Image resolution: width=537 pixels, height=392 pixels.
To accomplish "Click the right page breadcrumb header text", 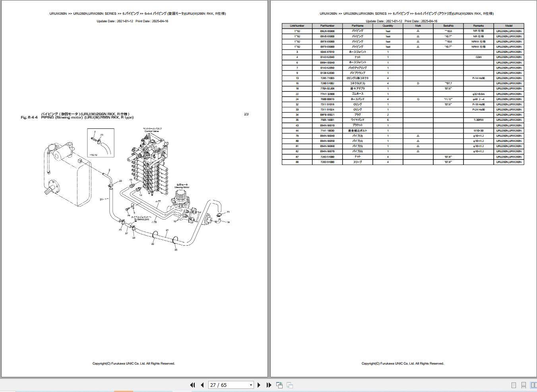I will click(407, 14).
